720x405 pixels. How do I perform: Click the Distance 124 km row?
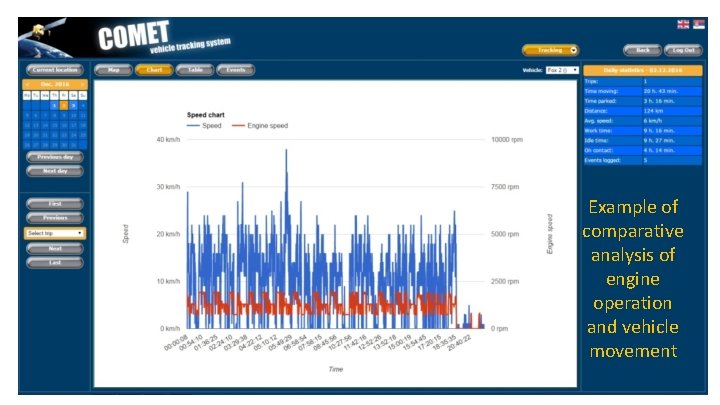642,111
